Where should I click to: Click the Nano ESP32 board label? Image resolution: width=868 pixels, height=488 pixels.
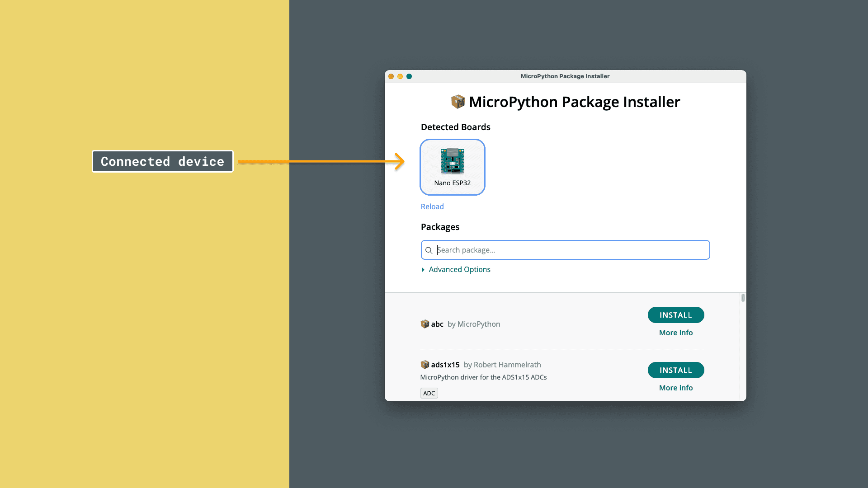point(452,183)
